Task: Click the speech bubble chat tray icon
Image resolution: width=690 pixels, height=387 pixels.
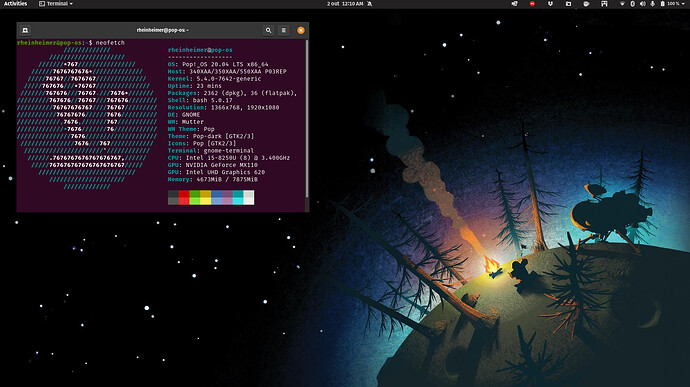Action: pyautogui.click(x=586, y=4)
